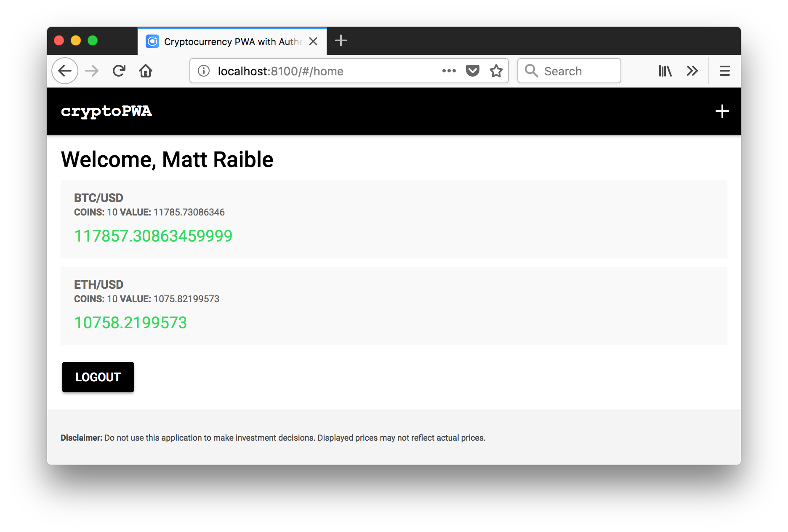Click the LOGOUT button
788x532 pixels.
[x=98, y=377]
